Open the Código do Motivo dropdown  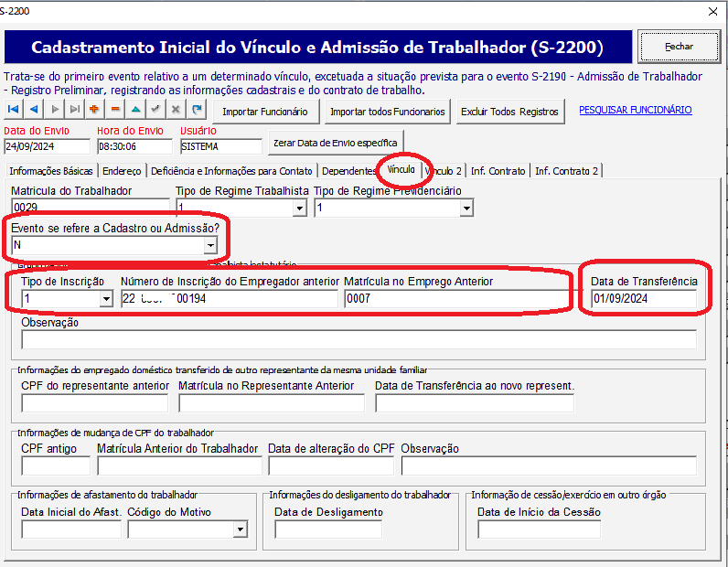pos(240,529)
